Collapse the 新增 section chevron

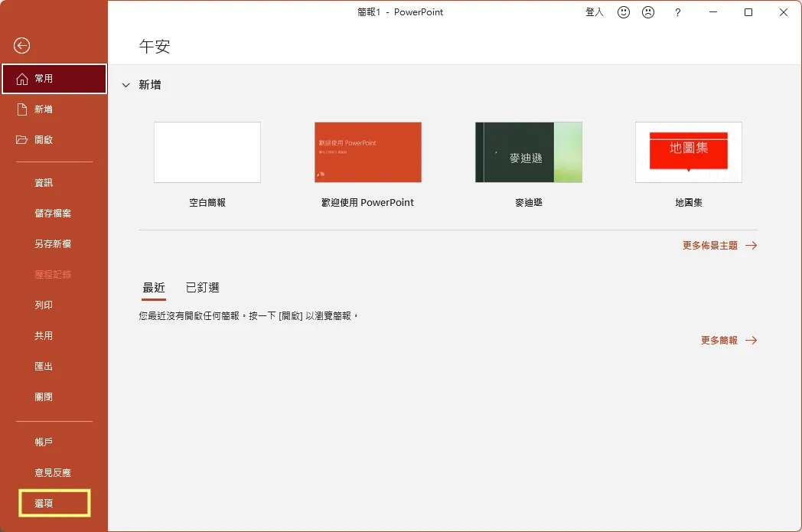tap(126, 86)
